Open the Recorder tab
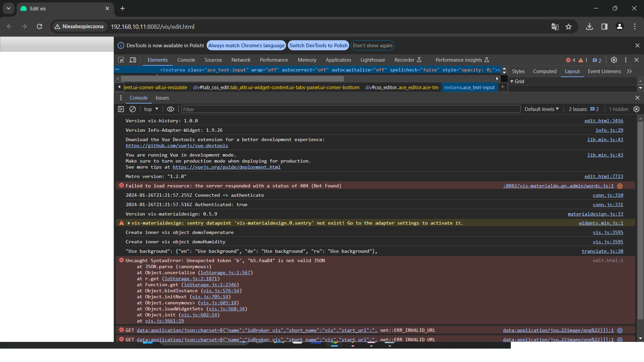Image resolution: width=644 pixels, height=362 pixels. click(x=408, y=60)
